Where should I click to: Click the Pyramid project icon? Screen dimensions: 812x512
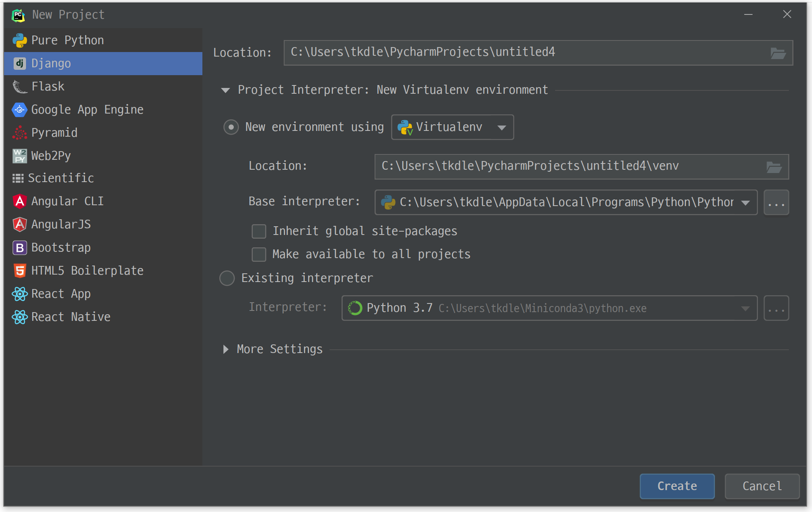(x=19, y=133)
